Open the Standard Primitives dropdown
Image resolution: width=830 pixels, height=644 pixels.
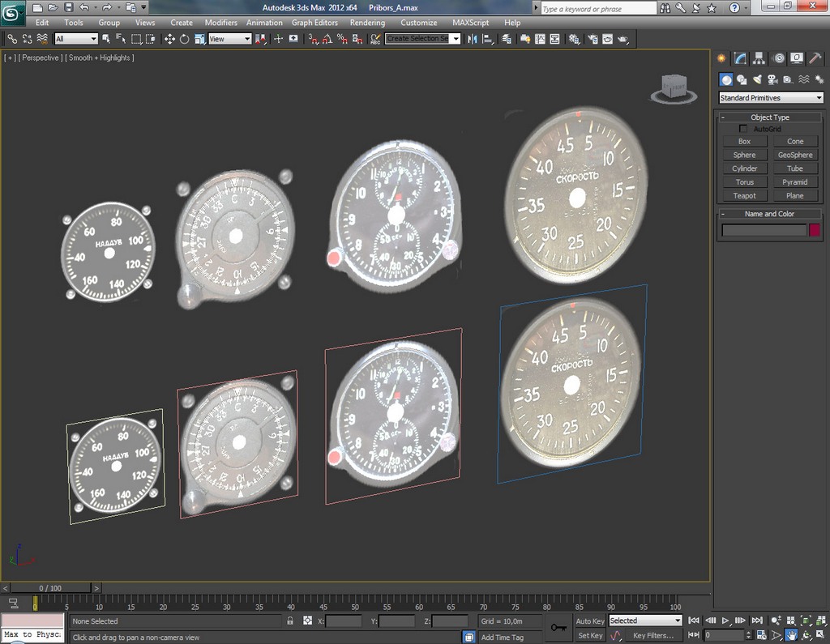[x=770, y=98]
